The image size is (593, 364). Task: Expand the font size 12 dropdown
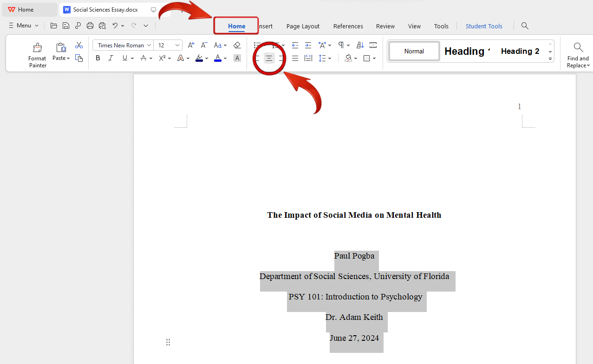tap(177, 45)
